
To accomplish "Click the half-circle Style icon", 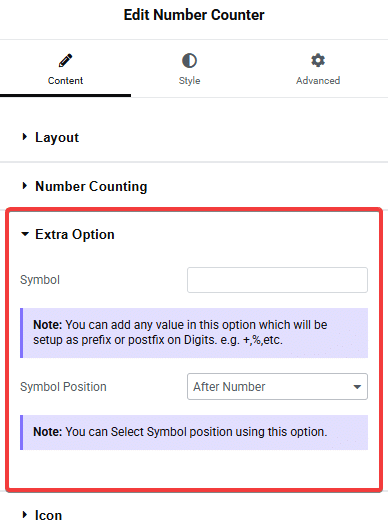I will [189, 61].
